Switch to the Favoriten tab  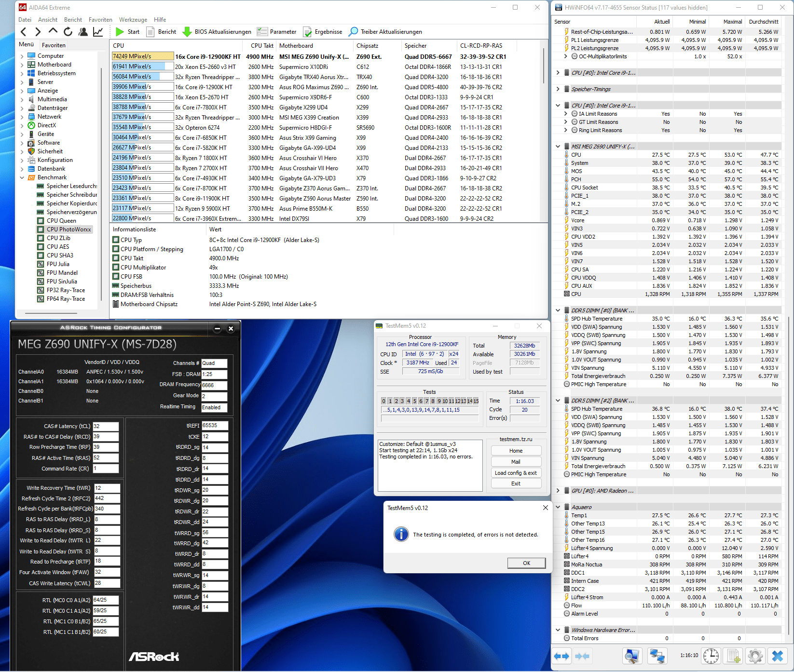54,45
